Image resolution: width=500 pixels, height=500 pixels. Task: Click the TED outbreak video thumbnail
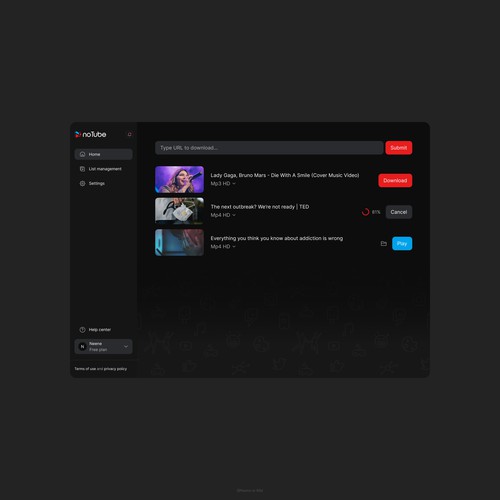coord(179,211)
